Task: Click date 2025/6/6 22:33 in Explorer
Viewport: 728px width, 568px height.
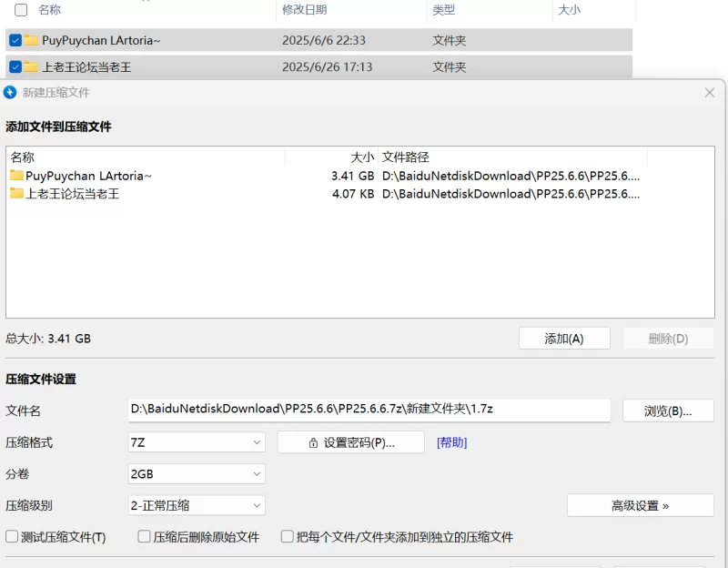Action: point(324,40)
